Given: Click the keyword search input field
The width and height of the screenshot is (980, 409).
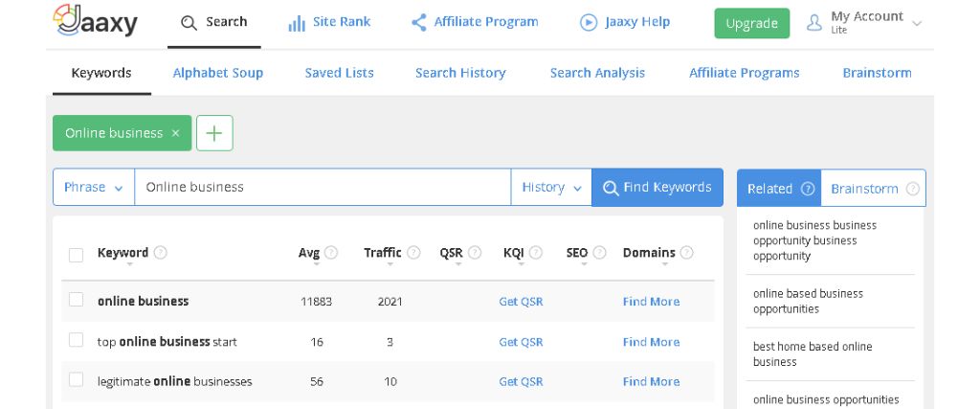Looking at the screenshot, I should [x=323, y=187].
